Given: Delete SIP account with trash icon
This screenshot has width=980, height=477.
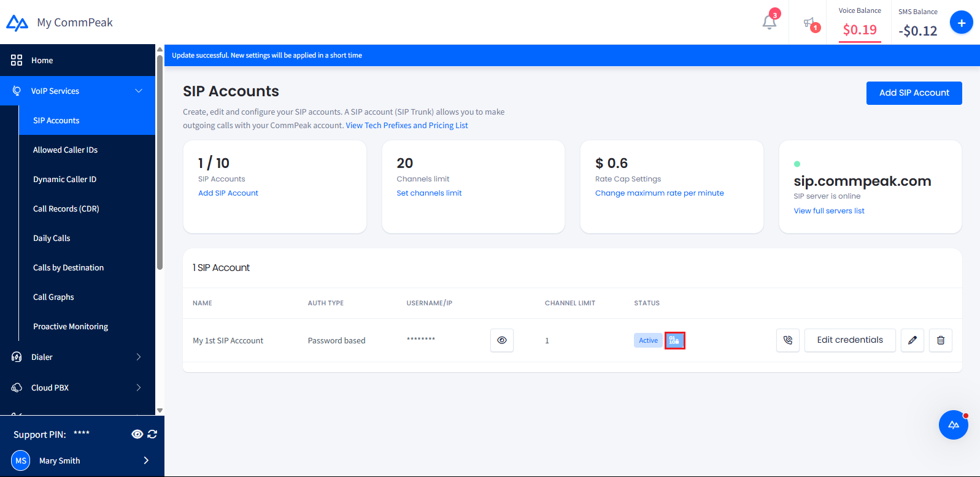Looking at the screenshot, I should [x=941, y=340].
